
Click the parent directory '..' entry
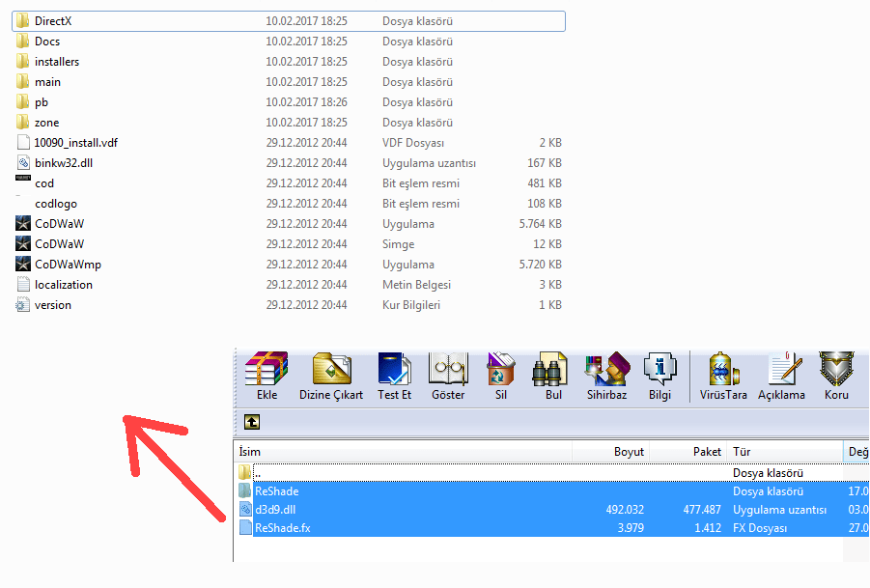pyautogui.click(x=257, y=473)
